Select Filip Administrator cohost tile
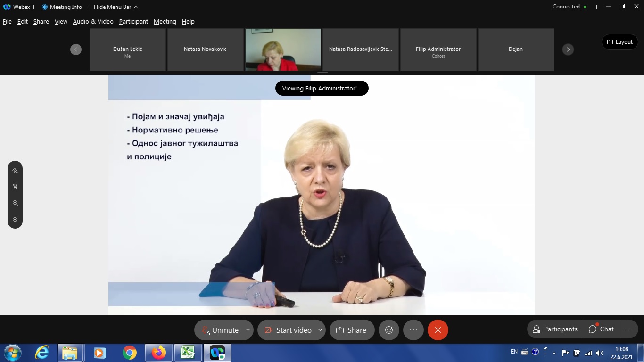This screenshot has width=644, height=362. coord(438,49)
